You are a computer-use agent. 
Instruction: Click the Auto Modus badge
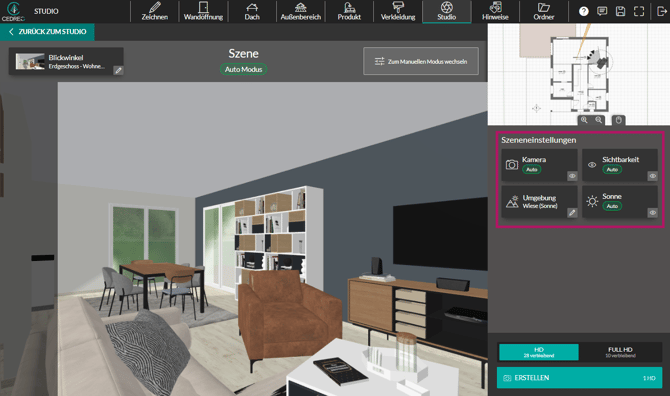(x=244, y=69)
